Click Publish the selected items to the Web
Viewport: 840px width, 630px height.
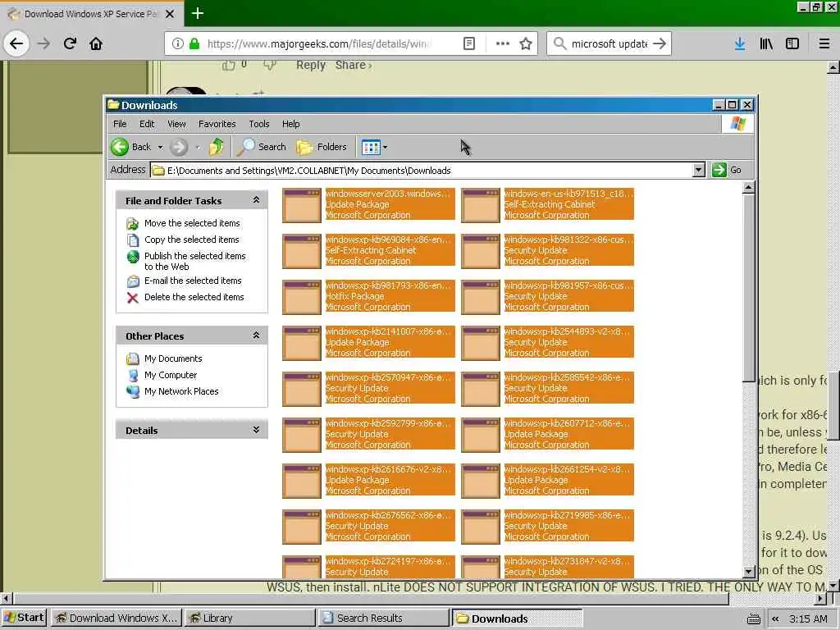(195, 261)
